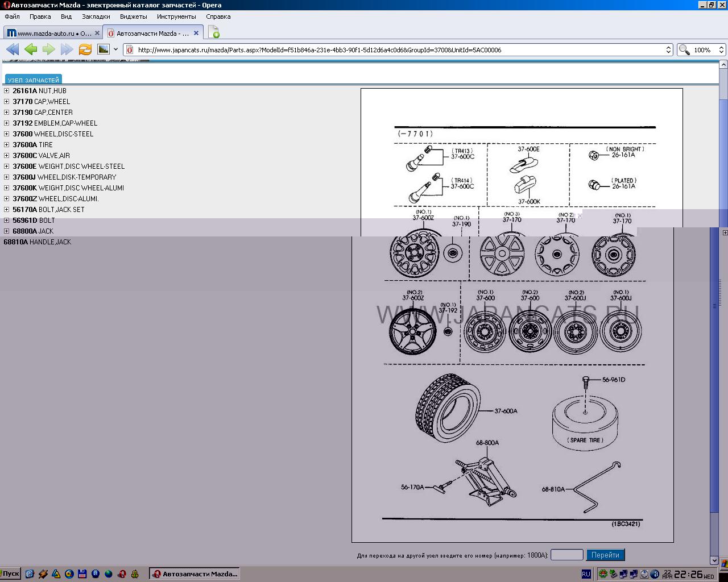The width and height of the screenshot is (728, 582).
Task: Click the zoom magnifier icon
Action: click(684, 50)
